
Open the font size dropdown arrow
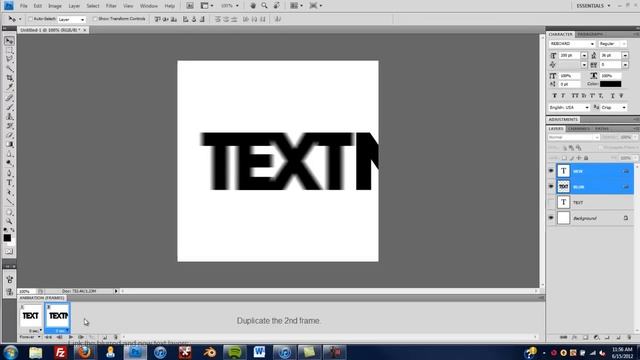[584, 55]
